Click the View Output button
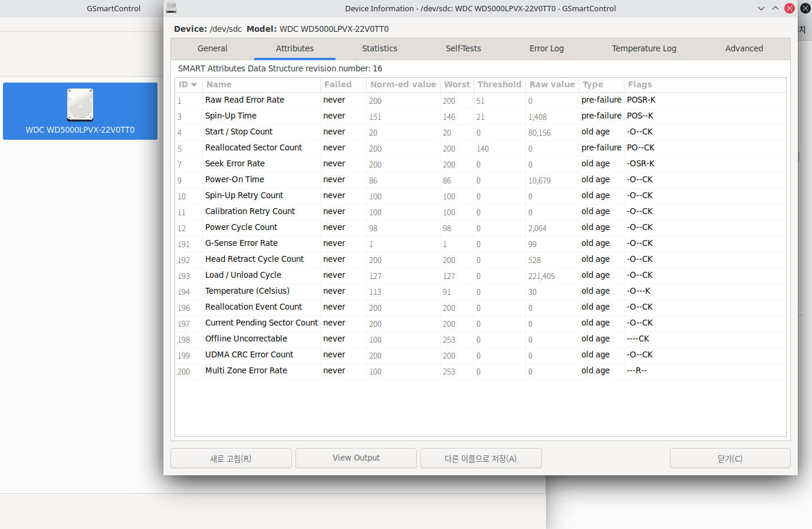Viewport: 812px width, 529px height. pos(356,458)
